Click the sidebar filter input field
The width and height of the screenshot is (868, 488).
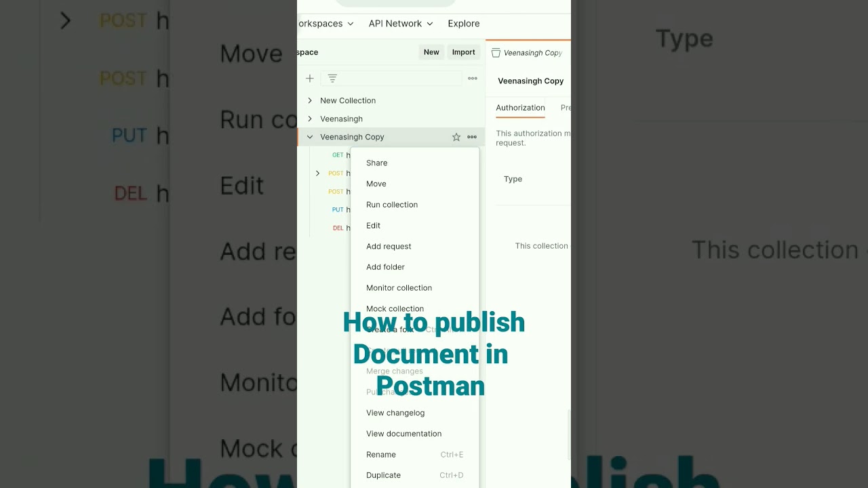[x=391, y=79]
